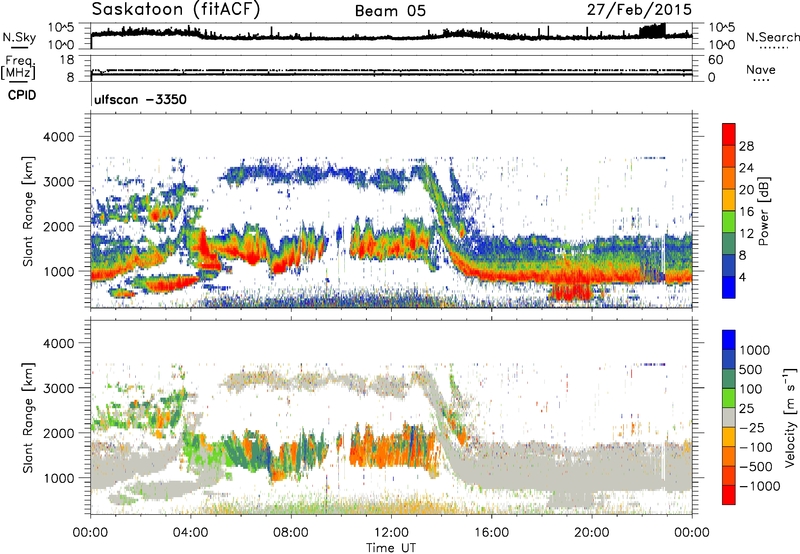Click the '4000' tick of the Power panel
The height and width of the screenshot is (554, 800).
(59, 137)
